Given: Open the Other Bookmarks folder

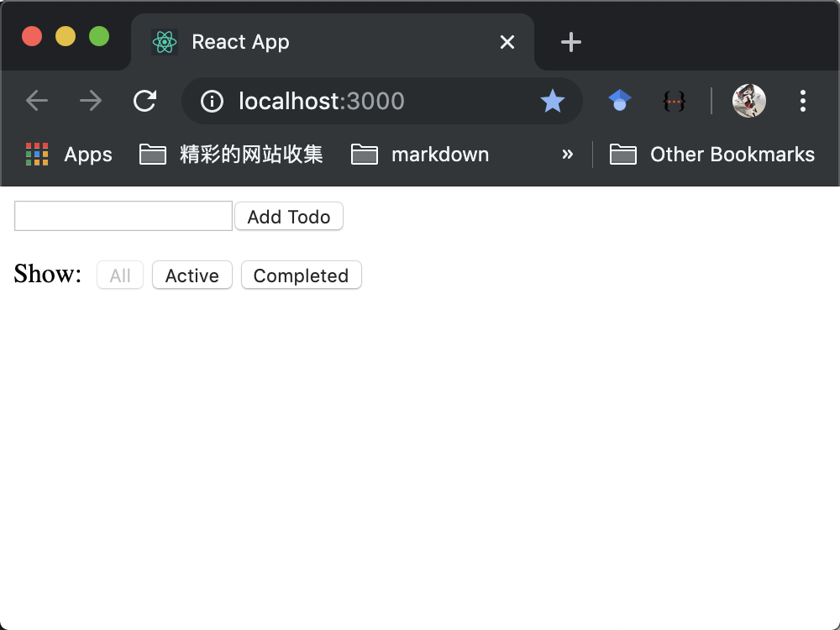Looking at the screenshot, I should coord(712,155).
